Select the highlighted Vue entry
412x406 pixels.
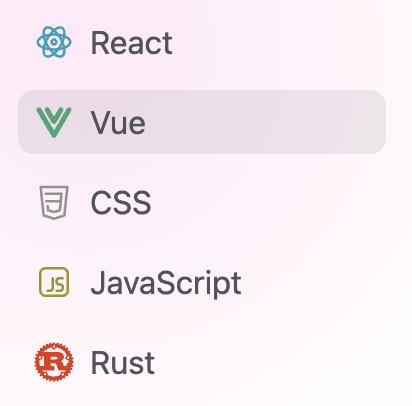point(202,122)
